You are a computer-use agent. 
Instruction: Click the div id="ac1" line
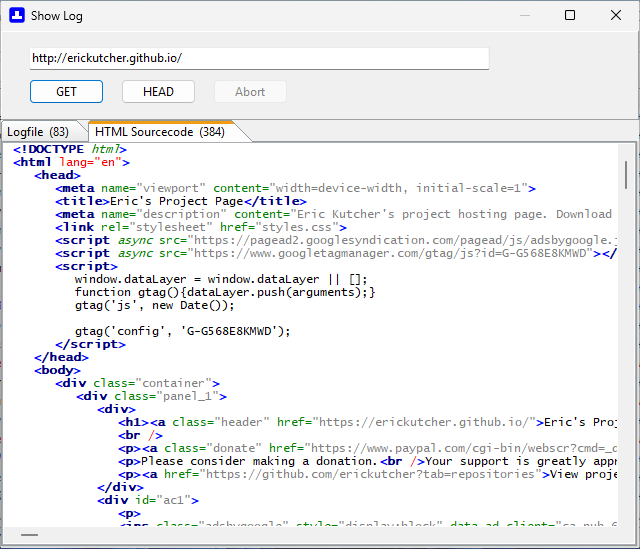coord(148,500)
